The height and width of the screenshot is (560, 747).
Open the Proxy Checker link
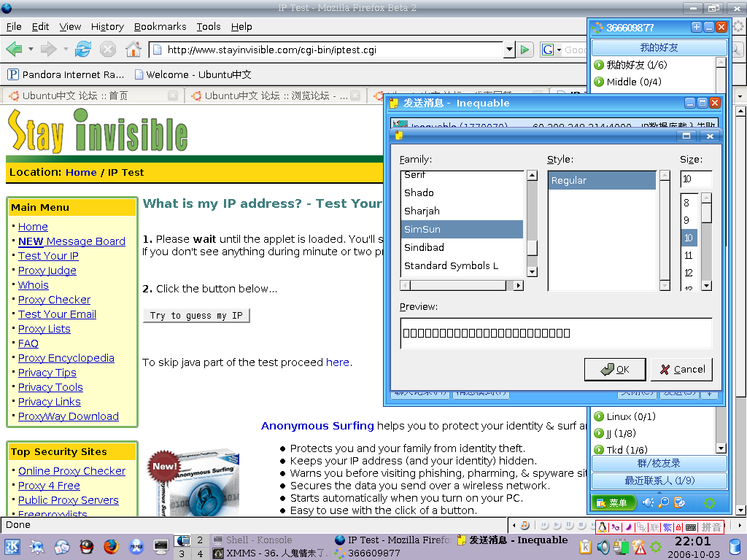point(54,300)
